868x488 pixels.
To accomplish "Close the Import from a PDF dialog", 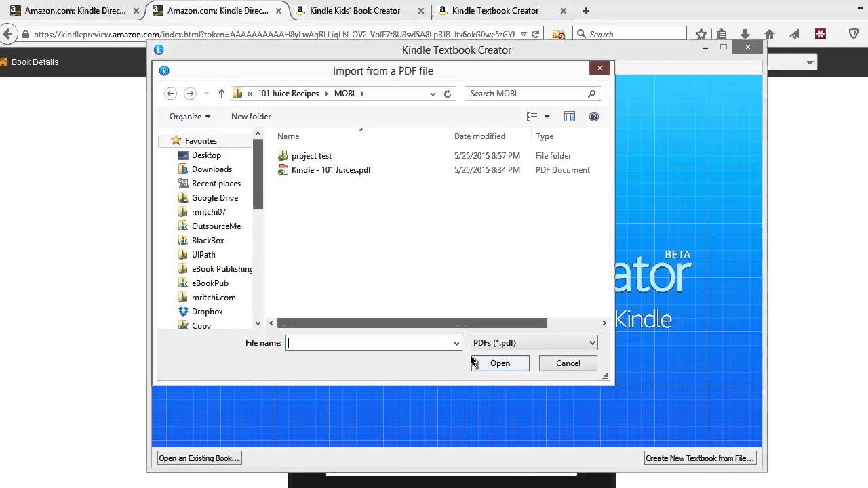I will coord(599,68).
